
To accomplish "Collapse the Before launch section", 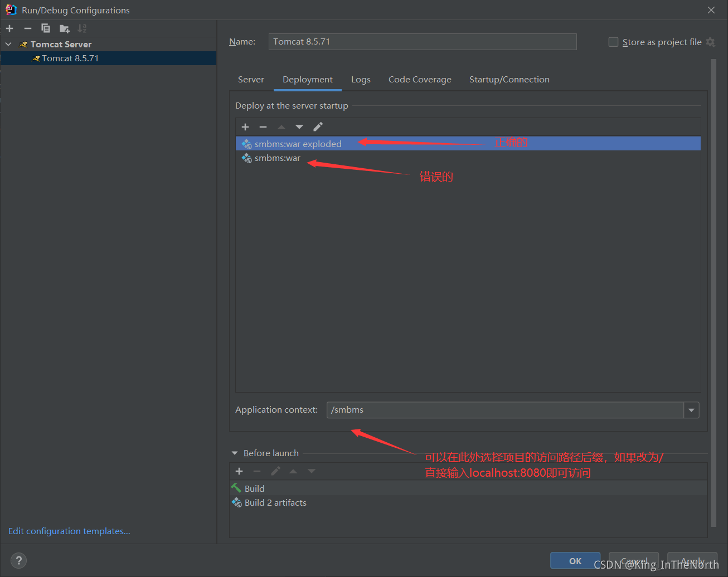I will click(x=235, y=453).
